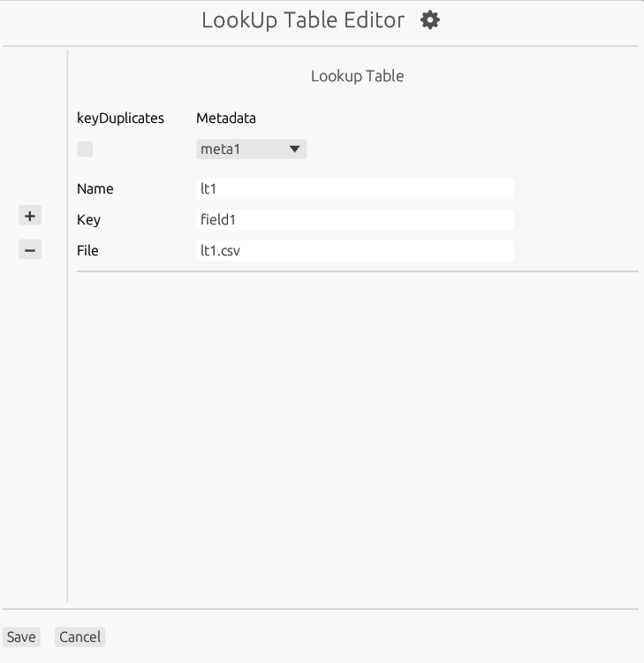Click the keyDuplicates column label

coord(120,118)
